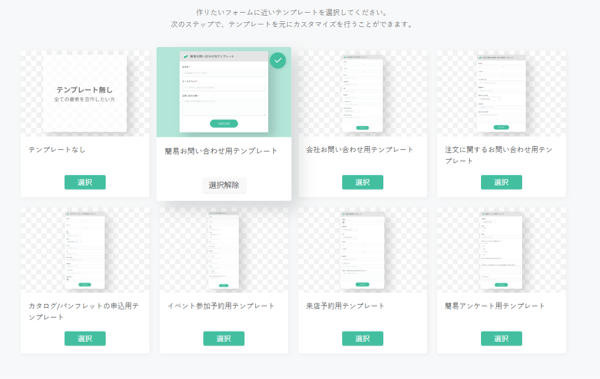
Task: View the 簡易アンケート template preview image
Action: pyautogui.click(x=501, y=250)
